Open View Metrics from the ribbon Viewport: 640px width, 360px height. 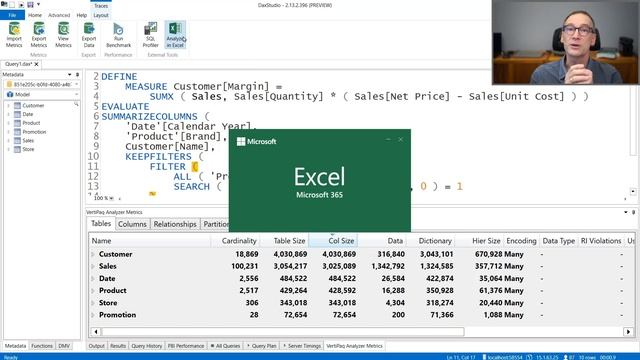(x=63, y=35)
